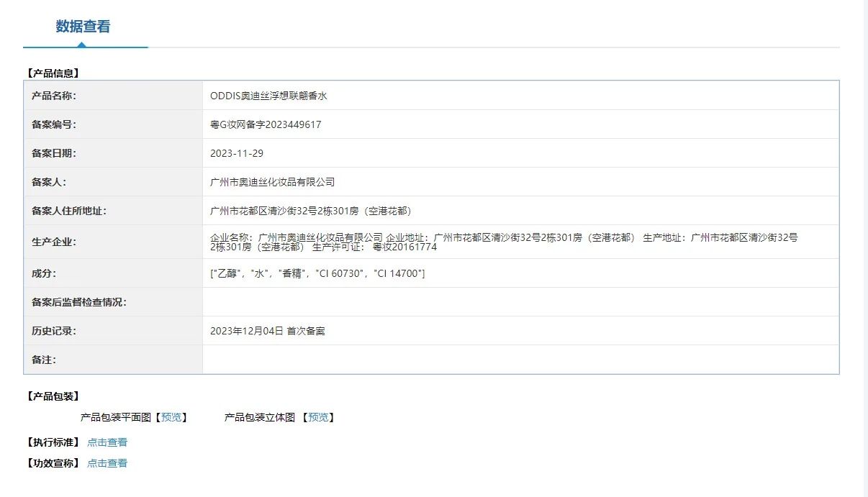Click the 【产品包装】 section heading
Image resolution: width=868 pixels, height=497 pixels.
(x=53, y=396)
